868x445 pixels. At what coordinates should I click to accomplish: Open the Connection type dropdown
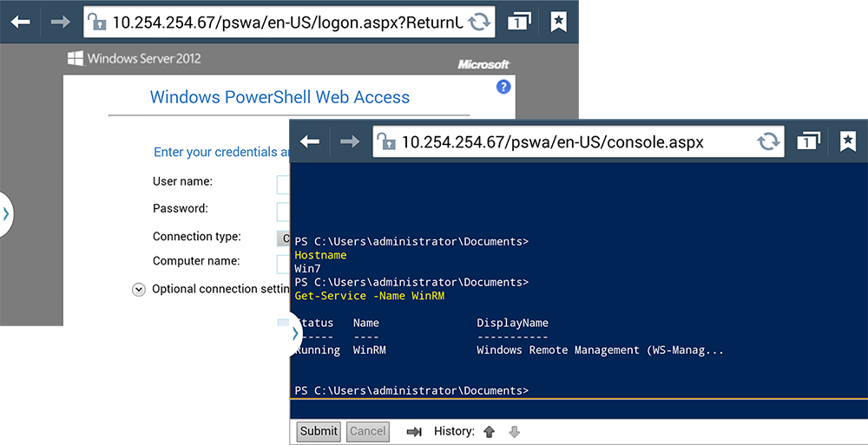pyautogui.click(x=283, y=239)
